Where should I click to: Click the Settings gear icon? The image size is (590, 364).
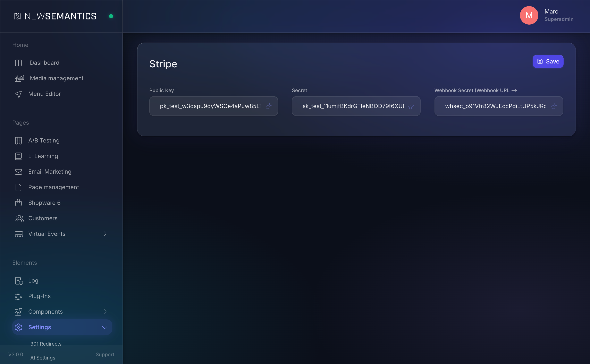point(18,327)
